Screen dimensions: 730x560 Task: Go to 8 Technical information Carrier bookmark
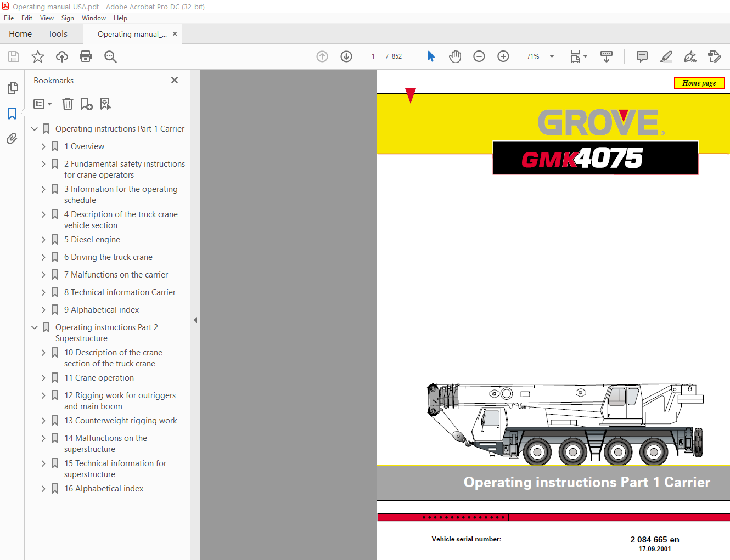coord(120,292)
